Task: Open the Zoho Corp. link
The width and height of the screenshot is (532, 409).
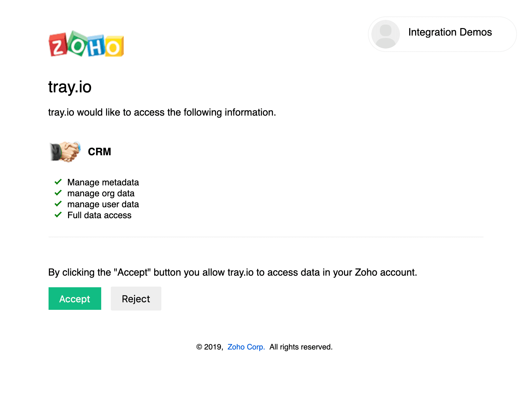Action: tap(246, 347)
